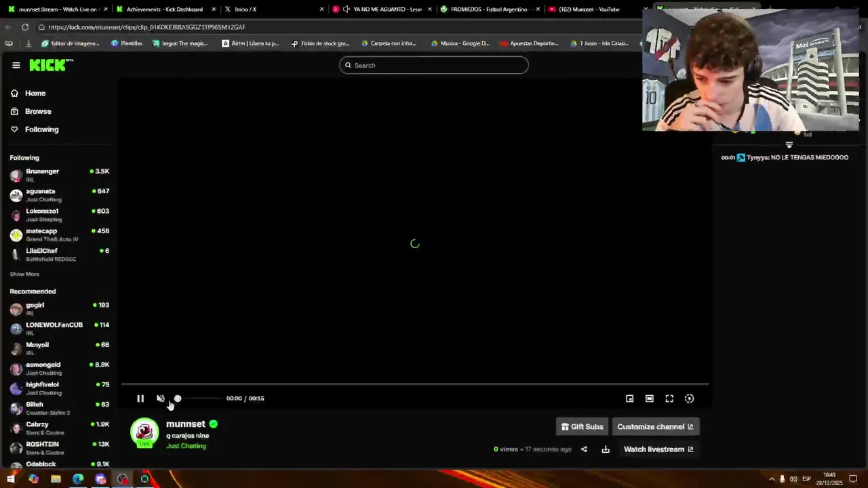Open Imgur bookmark

pyautogui.click(x=180, y=43)
